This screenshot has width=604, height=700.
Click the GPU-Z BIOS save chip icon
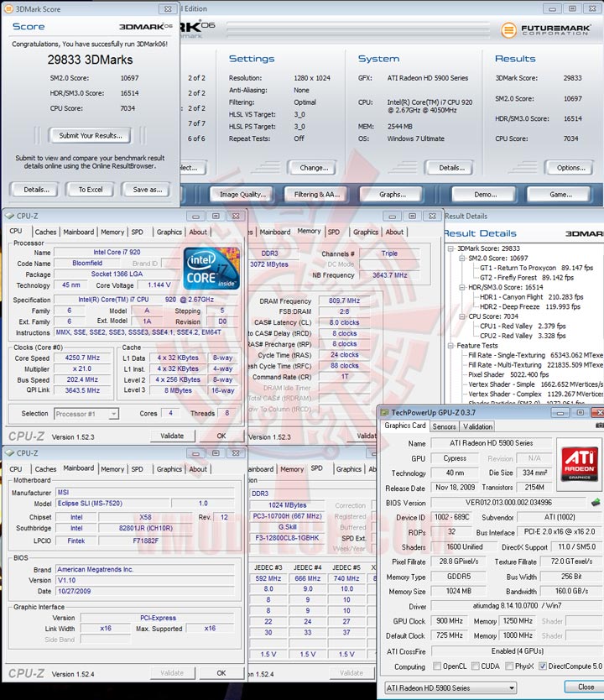point(596,502)
